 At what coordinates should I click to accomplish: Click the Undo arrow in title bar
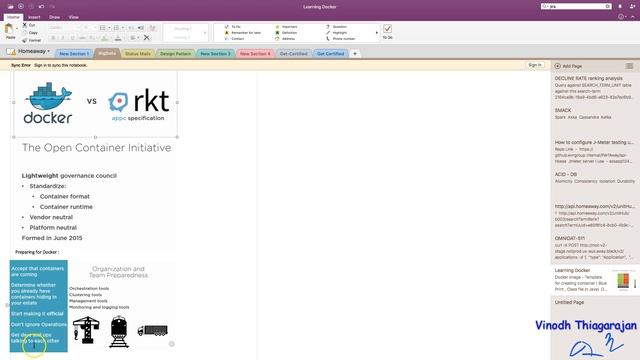[41, 7]
